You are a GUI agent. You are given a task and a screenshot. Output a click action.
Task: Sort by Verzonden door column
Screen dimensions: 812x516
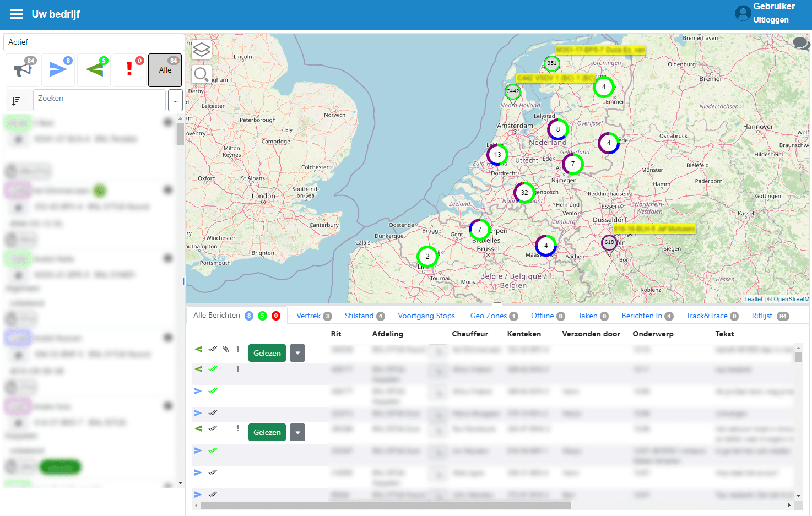(591, 334)
